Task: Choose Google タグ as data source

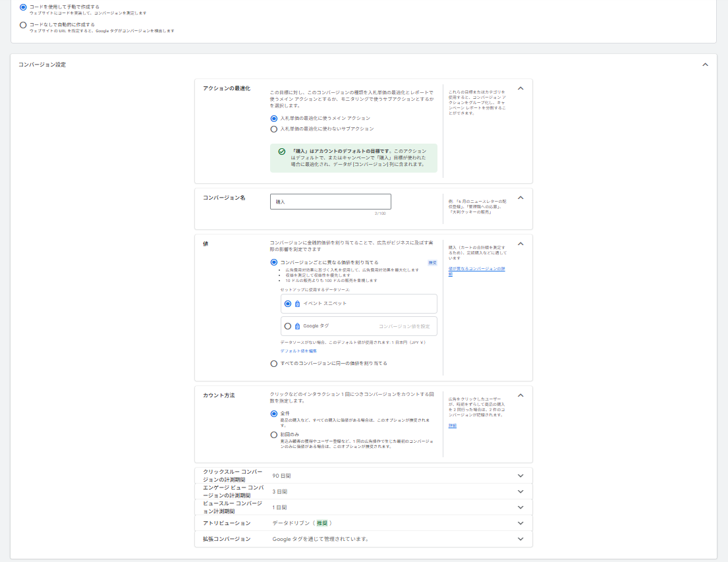Action: [x=287, y=326]
